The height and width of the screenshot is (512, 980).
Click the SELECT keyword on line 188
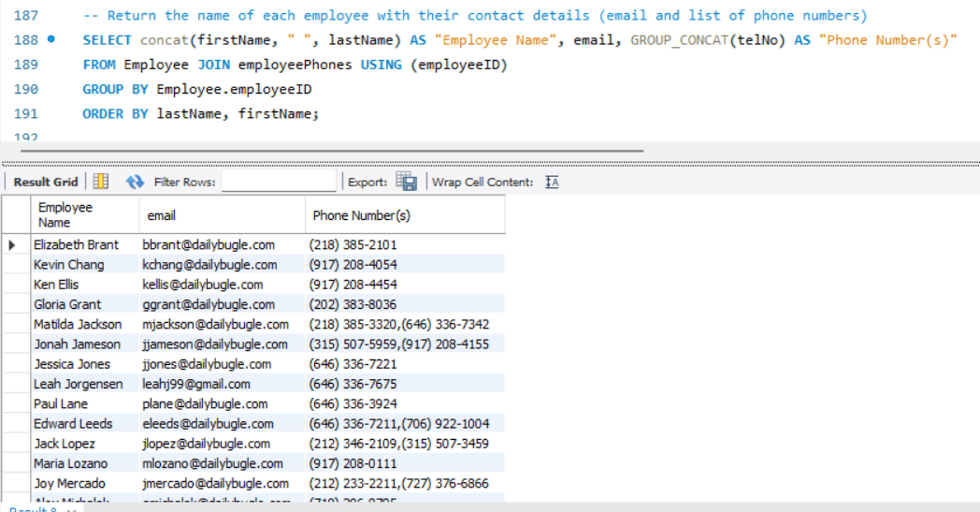[107, 40]
